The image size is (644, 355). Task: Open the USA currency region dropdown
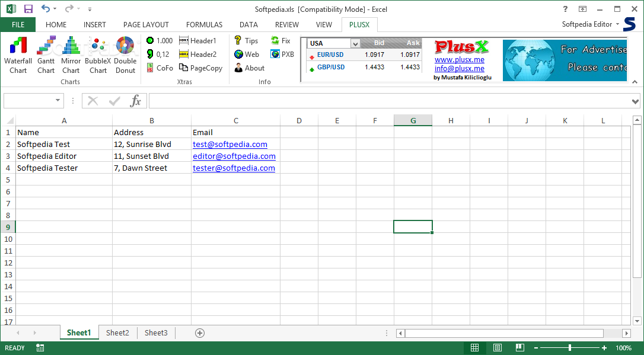(x=355, y=43)
